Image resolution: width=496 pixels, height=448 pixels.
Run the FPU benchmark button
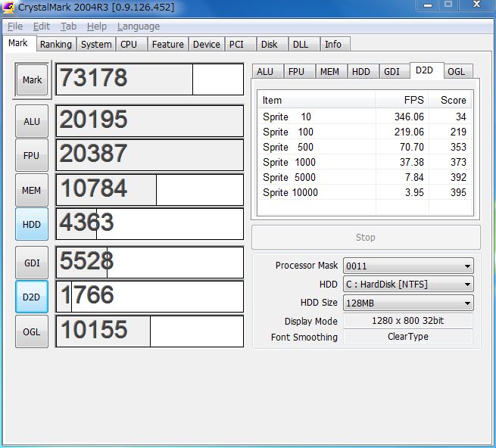point(32,155)
